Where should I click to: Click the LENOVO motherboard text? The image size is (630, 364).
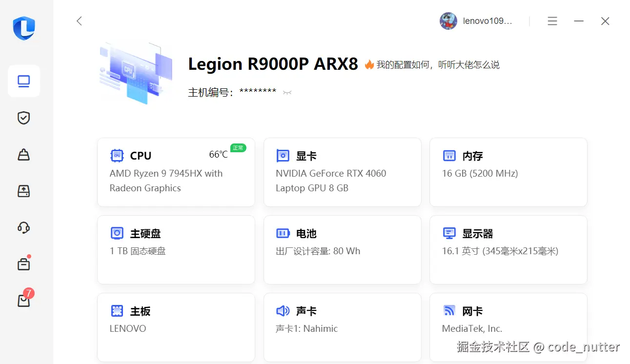coord(128,328)
